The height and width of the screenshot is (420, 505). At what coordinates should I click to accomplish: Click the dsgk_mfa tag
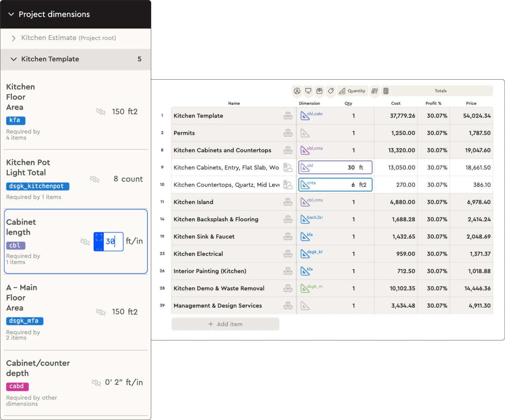click(25, 321)
